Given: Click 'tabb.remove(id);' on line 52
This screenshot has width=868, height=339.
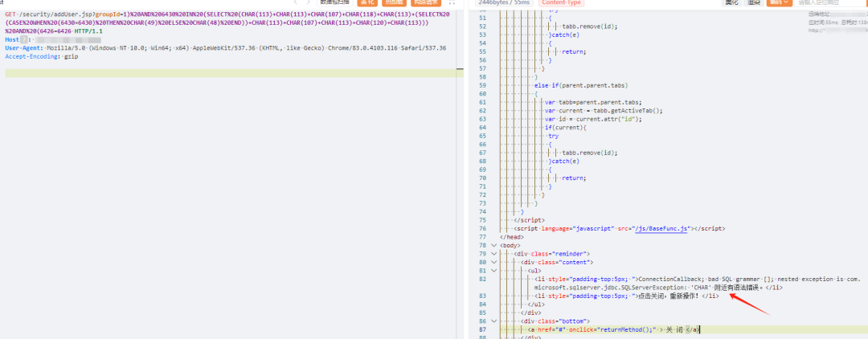Looking at the screenshot, I should point(590,27).
